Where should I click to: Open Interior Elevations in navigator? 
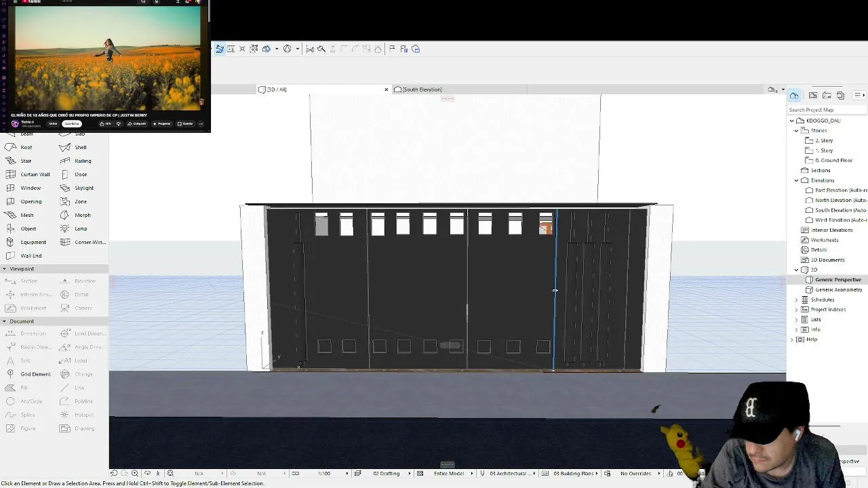827,230
